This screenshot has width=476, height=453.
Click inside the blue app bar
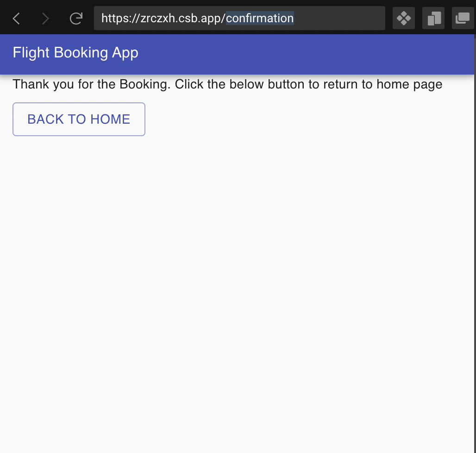pos(278,53)
